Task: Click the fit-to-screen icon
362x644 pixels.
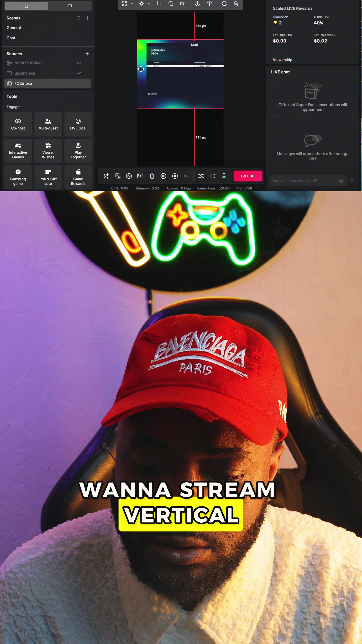Action: point(124,4)
